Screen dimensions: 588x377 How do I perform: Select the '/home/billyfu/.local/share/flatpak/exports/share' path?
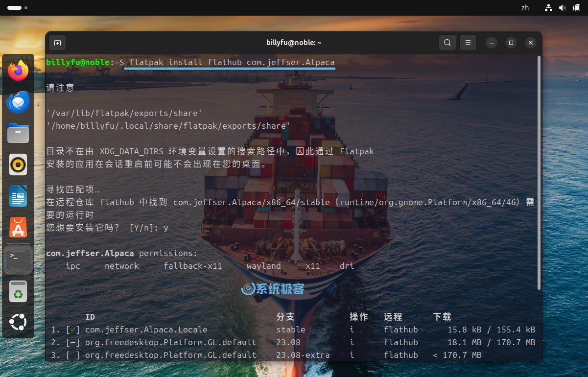tap(168, 126)
